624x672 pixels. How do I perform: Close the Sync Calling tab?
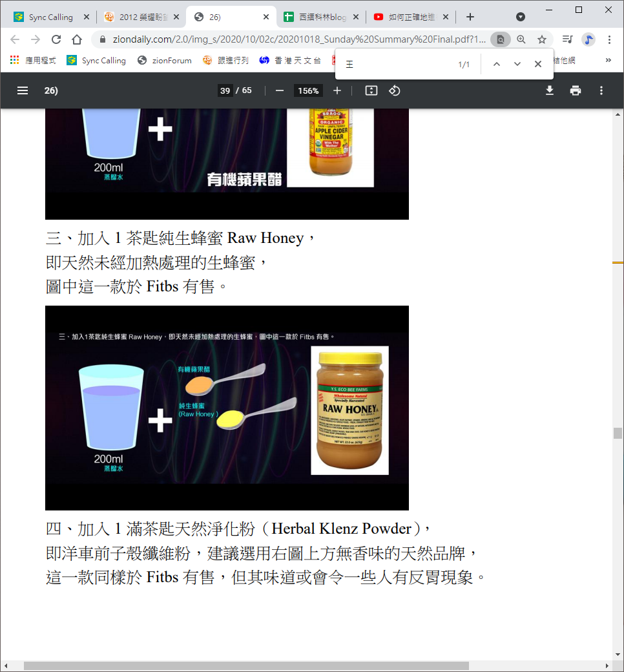(x=86, y=17)
